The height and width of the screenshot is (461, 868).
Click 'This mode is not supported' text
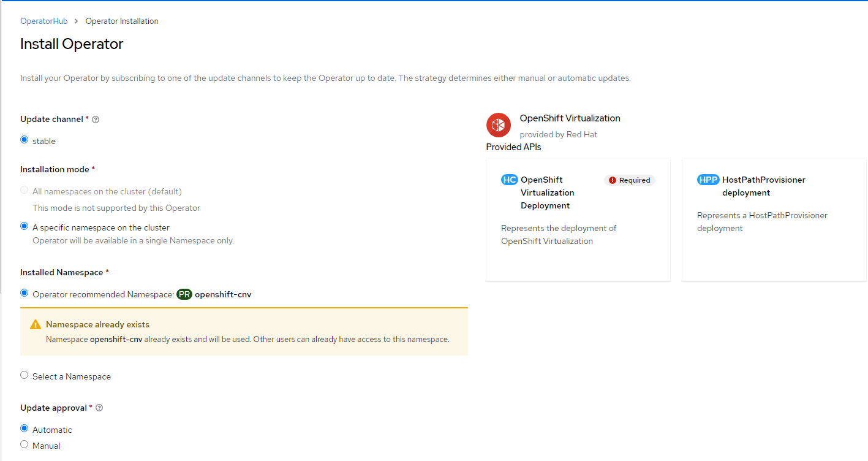116,208
